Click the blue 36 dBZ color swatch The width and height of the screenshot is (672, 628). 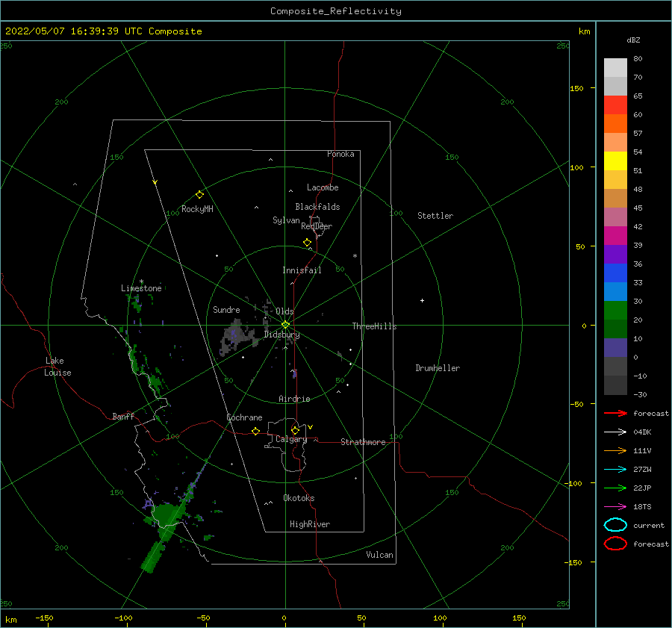[x=615, y=273]
